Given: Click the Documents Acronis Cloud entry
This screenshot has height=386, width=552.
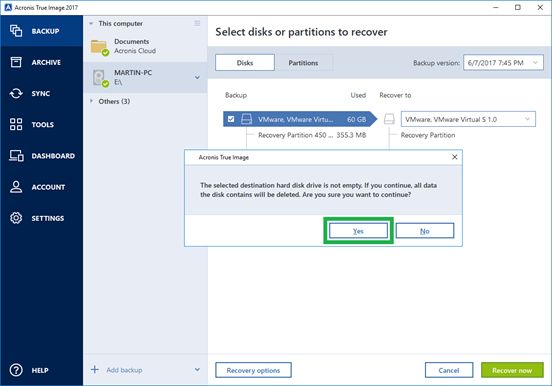Looking at the screenshot, I should coord(145,46).
